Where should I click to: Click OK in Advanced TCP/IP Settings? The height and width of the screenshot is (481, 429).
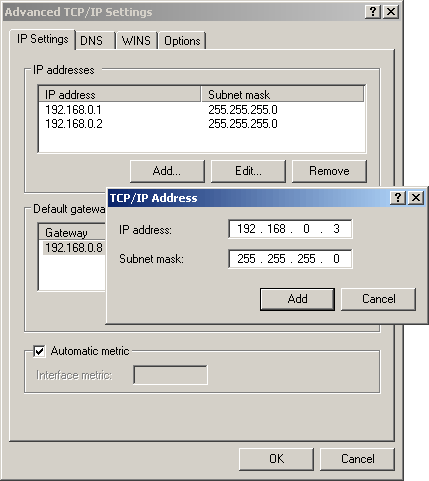pos(276,459)
